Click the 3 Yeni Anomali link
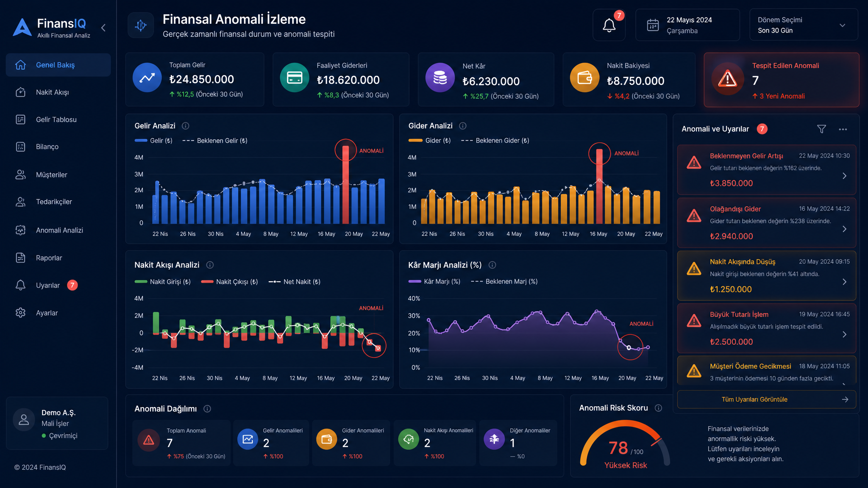 (x=779, y=96)
